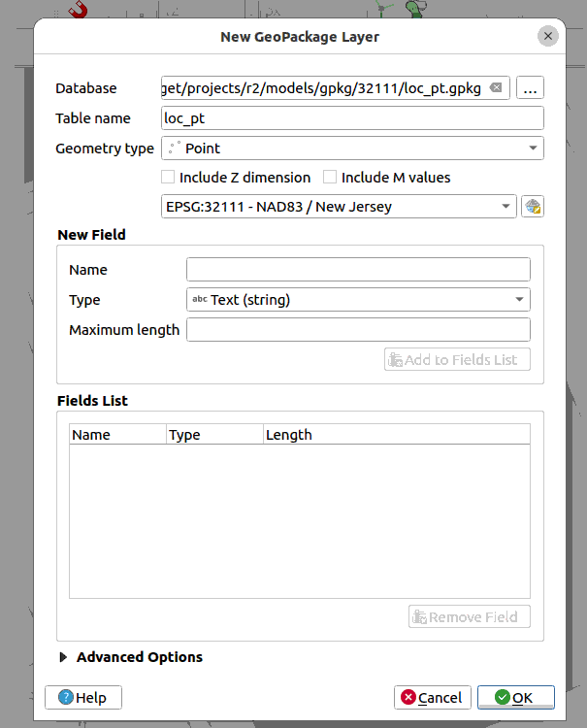Click the Remove Field button
The height and width of the screenshot is (728, 587).
tap(470, 617)
